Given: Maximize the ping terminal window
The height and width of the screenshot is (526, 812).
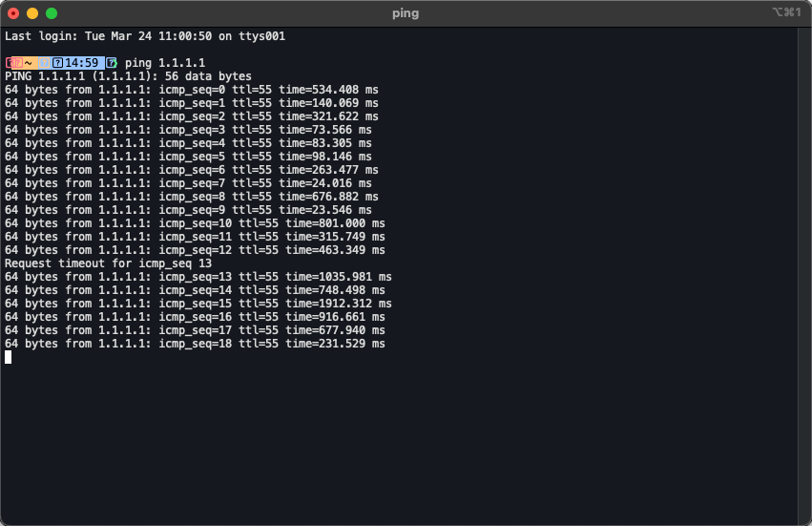Looking at the screenshot, I should click(52, 13).
